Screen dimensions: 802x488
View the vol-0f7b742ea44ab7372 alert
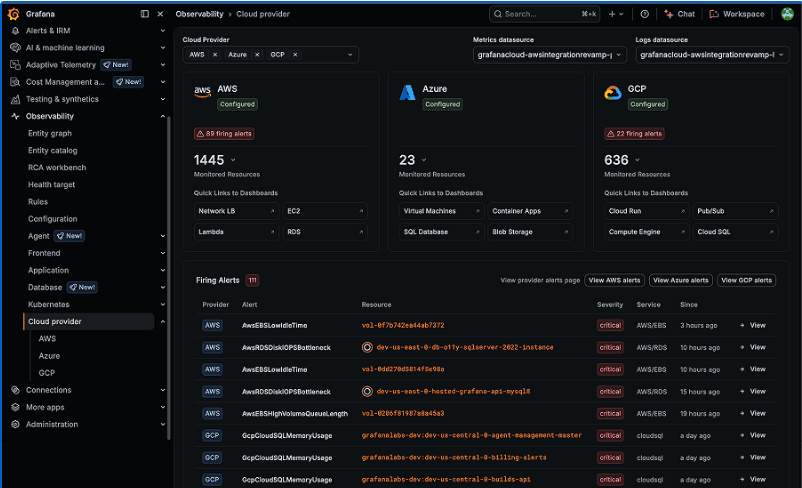pyautogui.click(x=752, y=325)
